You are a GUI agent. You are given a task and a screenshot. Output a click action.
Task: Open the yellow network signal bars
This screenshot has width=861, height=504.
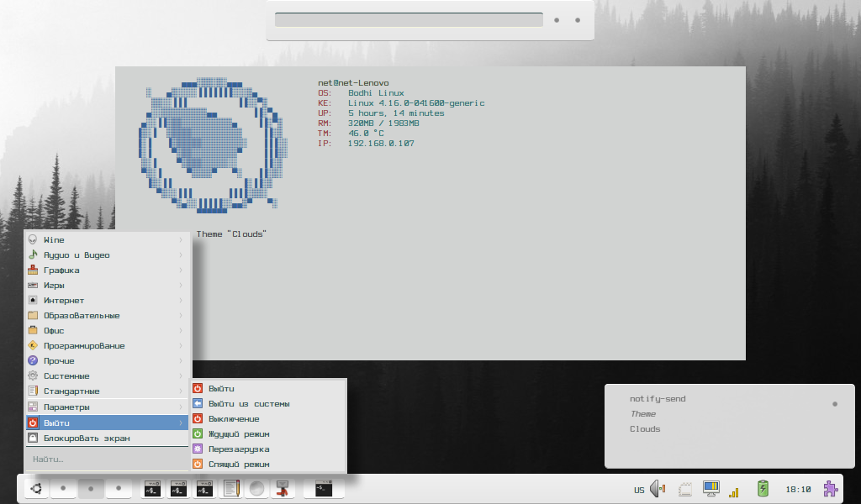pos(734,492)
